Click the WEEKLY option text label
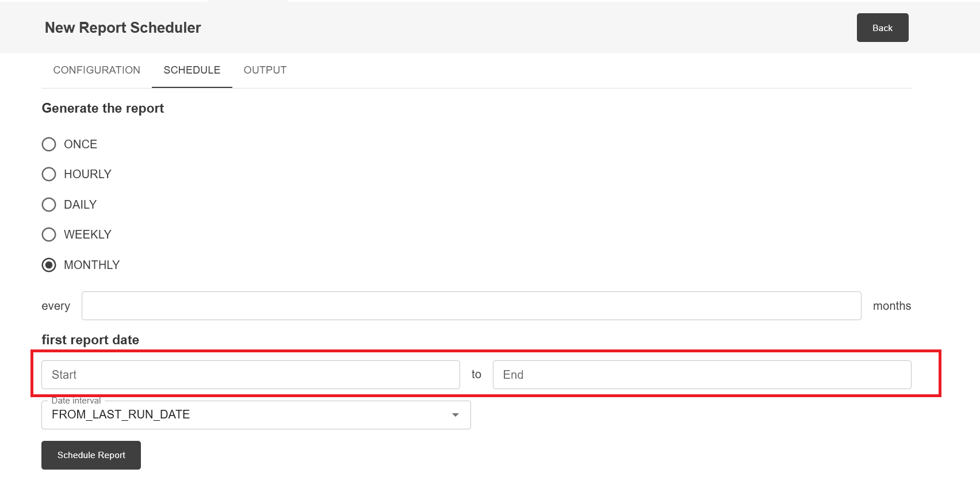The image size is (980, 492). pyautogui.click(x=87, y=235)
